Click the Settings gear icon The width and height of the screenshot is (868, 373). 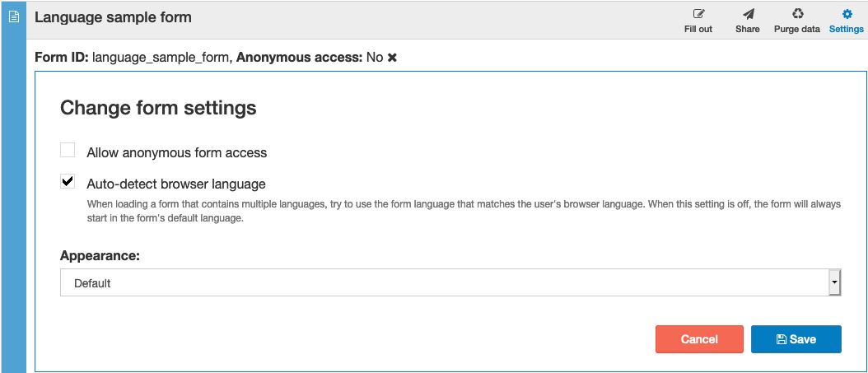pos(847,14)
